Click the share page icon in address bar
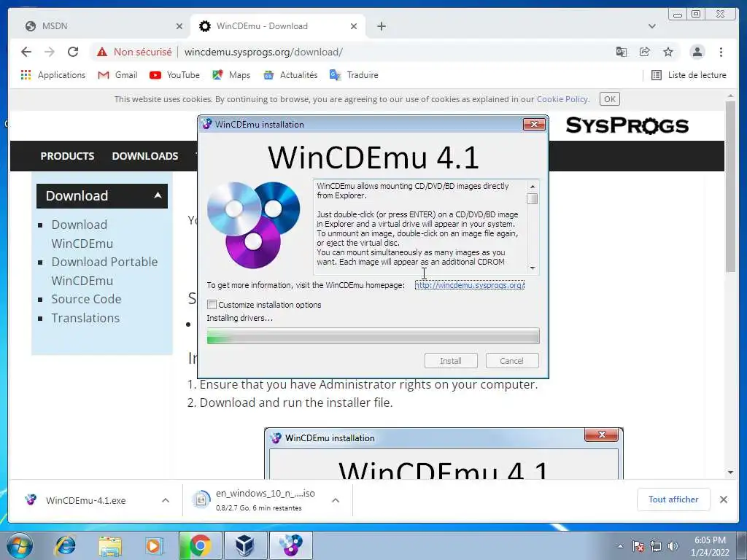This screenshot has height=560, width=747. (645, 52)
